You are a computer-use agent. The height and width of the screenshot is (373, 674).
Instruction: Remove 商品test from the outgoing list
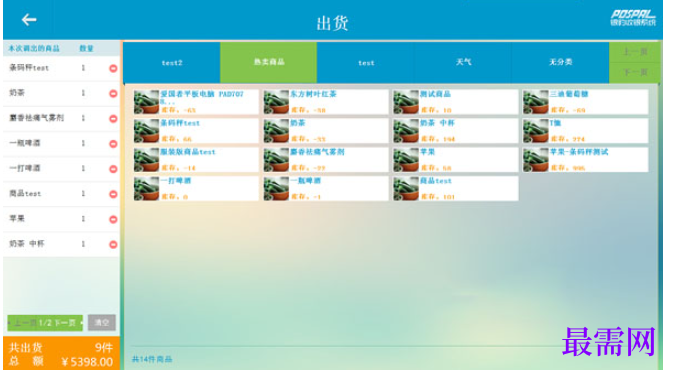(113, 194)
